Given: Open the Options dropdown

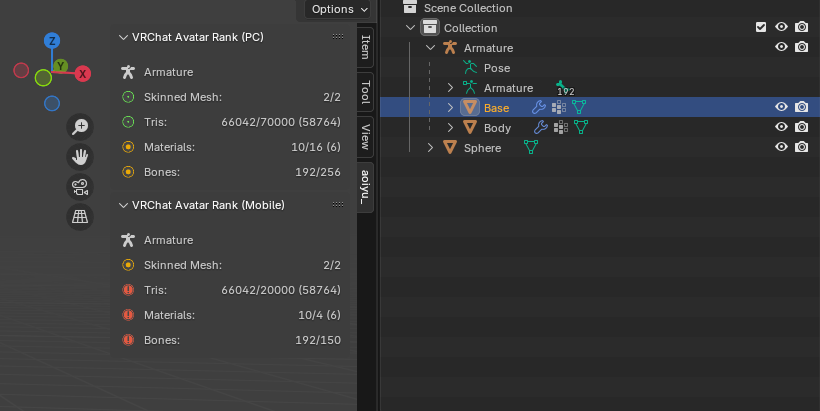Looking at the screenshot, I should [338, 9].
